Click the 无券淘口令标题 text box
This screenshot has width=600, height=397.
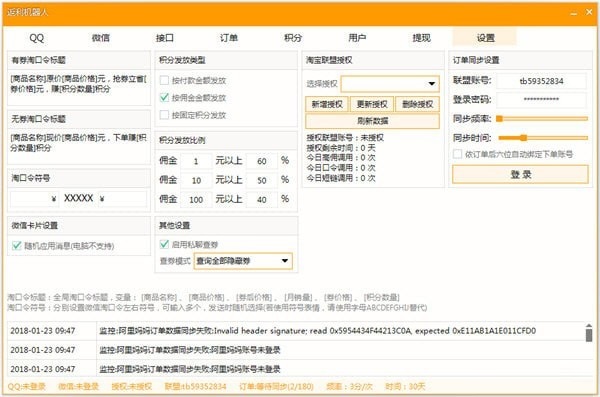click(79, 146)
